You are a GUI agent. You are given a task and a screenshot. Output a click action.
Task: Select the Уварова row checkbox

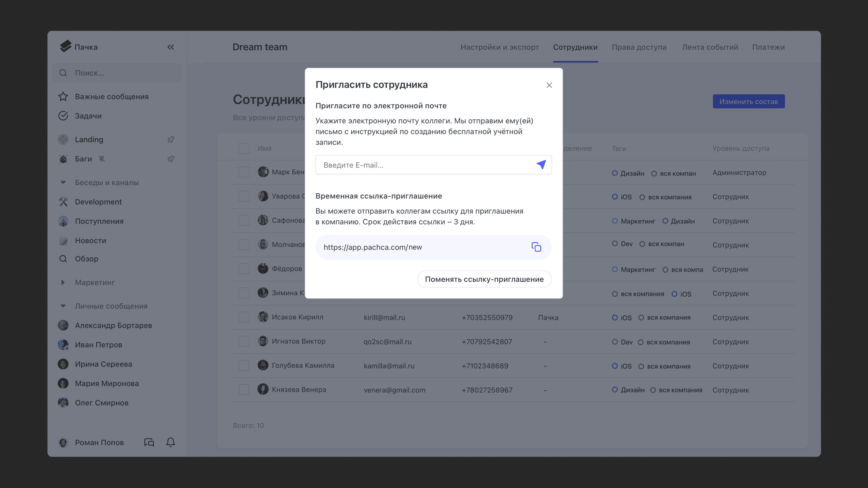tap(244, 196)
